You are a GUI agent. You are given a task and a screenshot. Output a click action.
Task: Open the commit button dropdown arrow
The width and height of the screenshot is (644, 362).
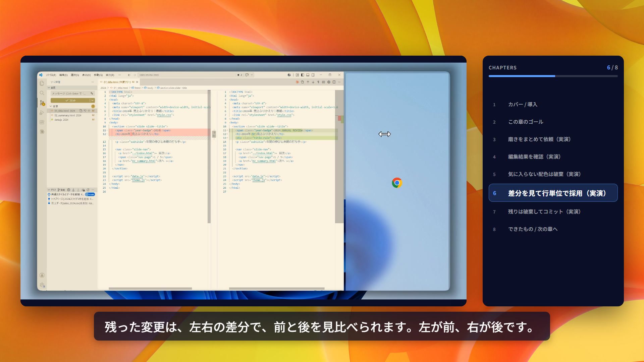(92, 101)
